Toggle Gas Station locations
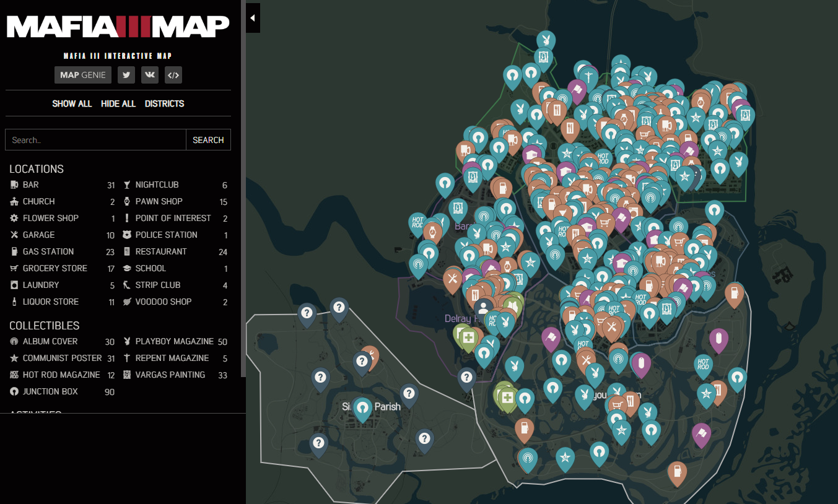This screenshot has width=838, height=504. pyautogui.click(x=63, y=251)
